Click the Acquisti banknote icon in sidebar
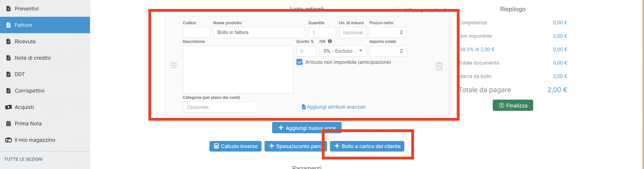The width and height of the screenshot is (644, 169). tap(9, 107)
